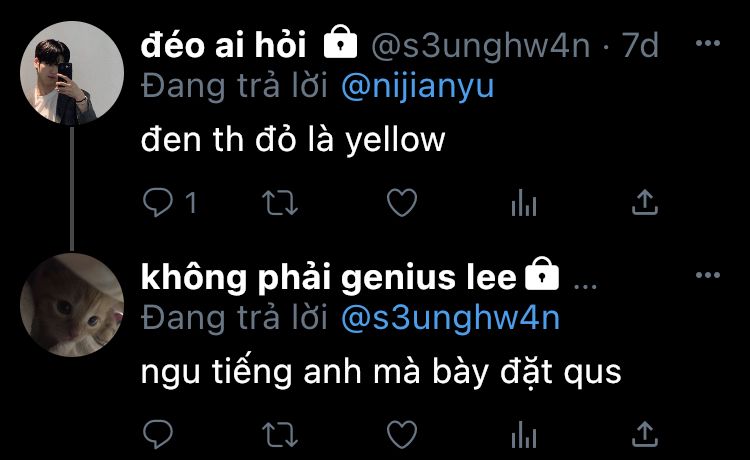Like the "đen th đỏ là yellow" tweet

click(x=402, y=203)
